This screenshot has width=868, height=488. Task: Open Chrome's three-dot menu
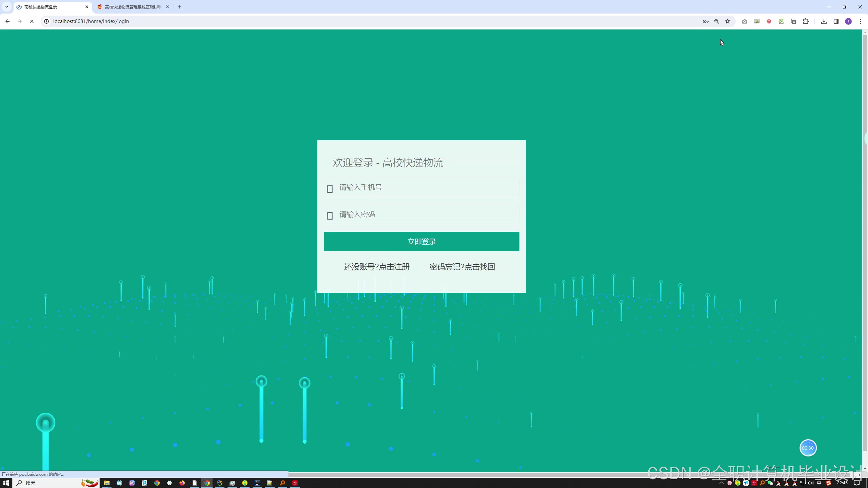click(860, 21)
